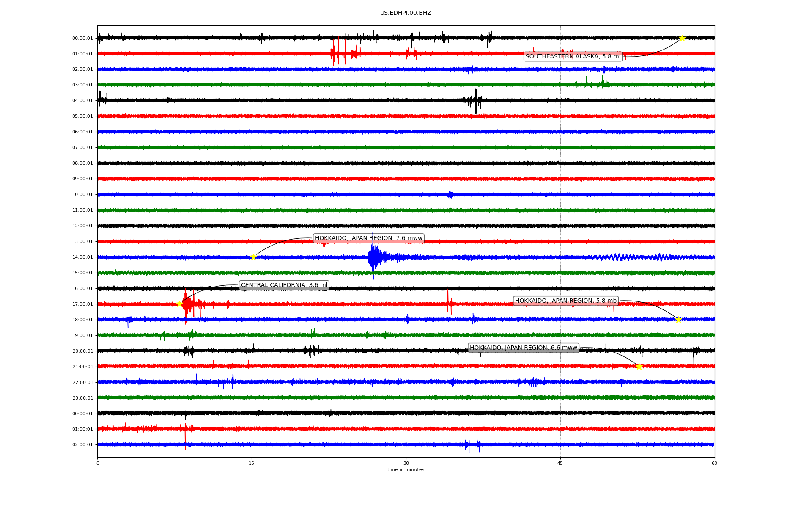This screenshot has height=508, width=812.
Task: Click the first 00:00:01 row time label
Action: pos(82,39)
